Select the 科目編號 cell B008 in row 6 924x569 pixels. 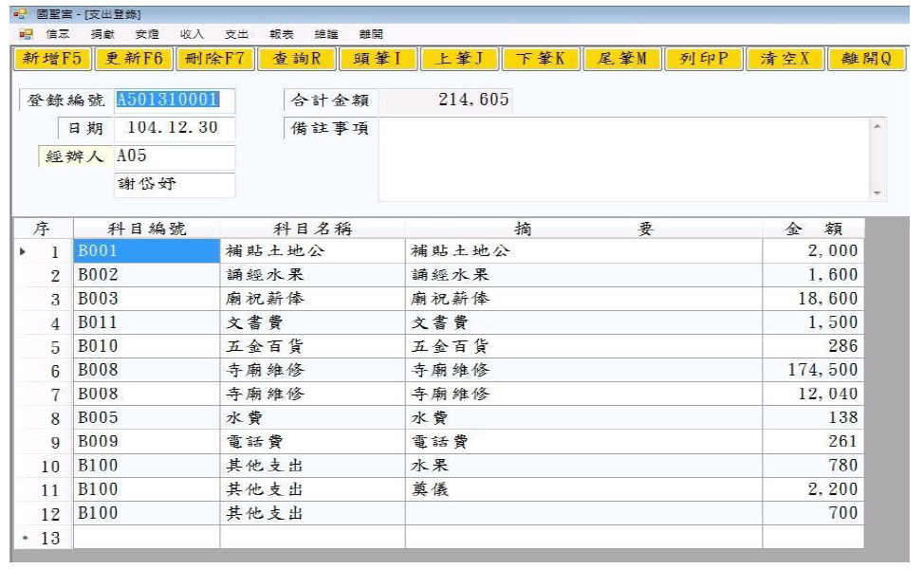[146, 370]
